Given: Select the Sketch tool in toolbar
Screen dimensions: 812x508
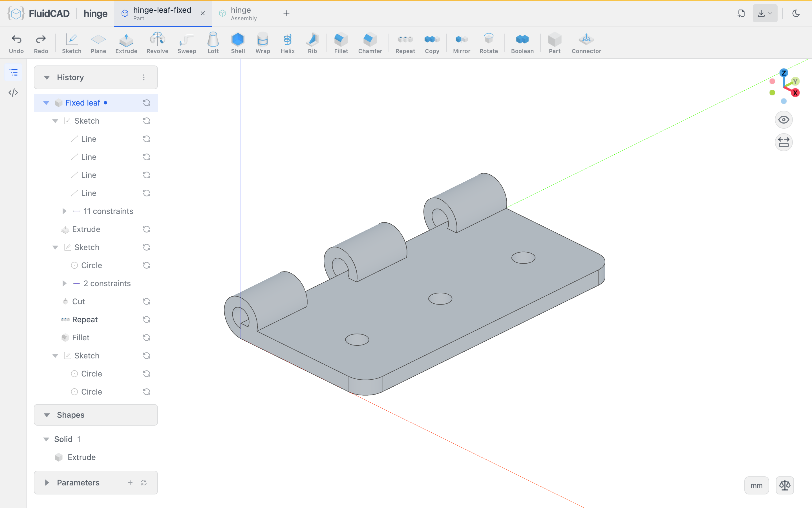Looking at the screenshot, I should coord(71,43).
